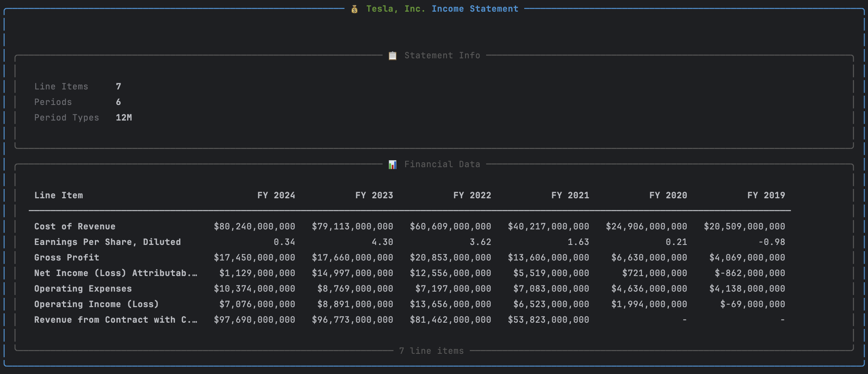Click the 'Periods' label
Screen dimensions: 868x374
(x=53, y=102)
